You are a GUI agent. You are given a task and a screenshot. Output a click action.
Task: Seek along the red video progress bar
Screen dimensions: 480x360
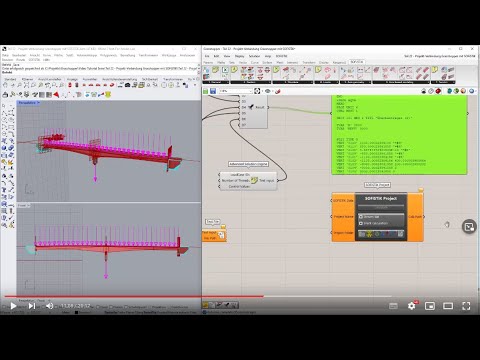point(133,296)
